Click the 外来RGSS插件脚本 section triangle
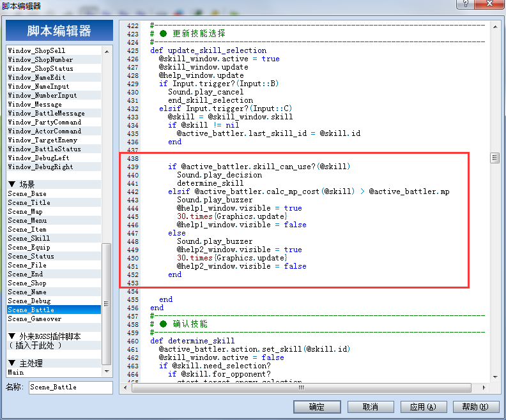Image resolution: width=506 pixels, height=420 pixels. tap(12, 336)
